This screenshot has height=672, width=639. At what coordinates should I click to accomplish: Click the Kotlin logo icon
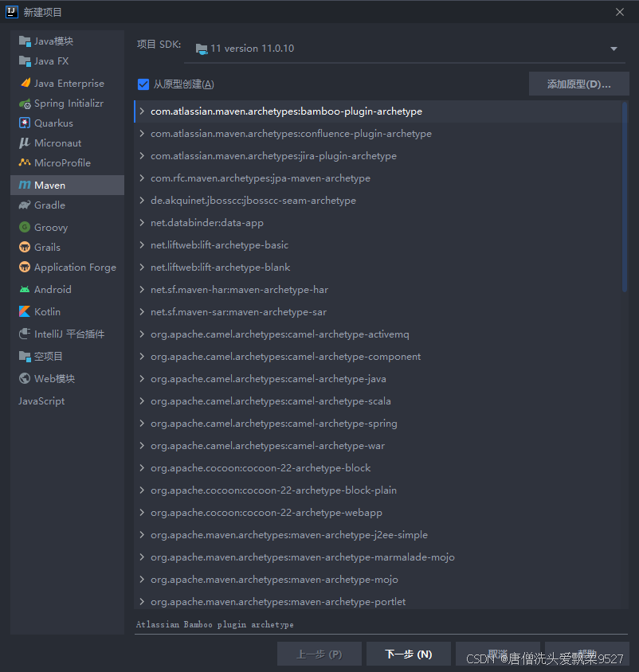tap(25, 311)
